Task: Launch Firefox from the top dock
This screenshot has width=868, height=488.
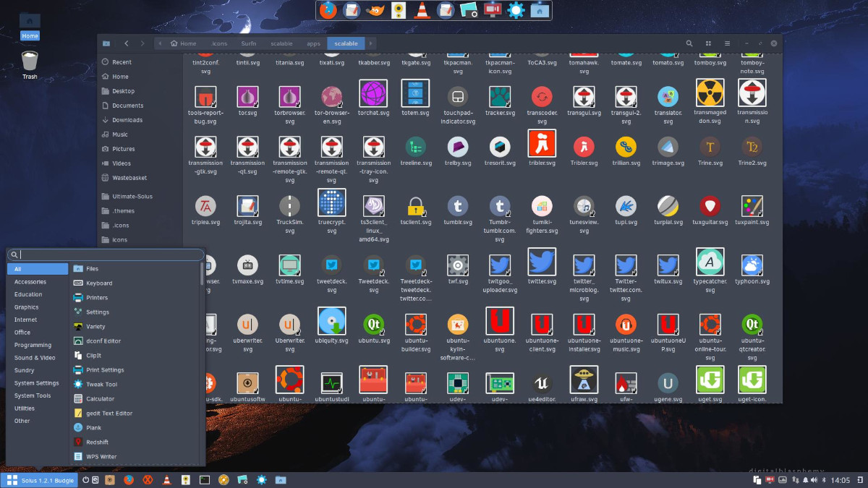Action: [327, 10]
